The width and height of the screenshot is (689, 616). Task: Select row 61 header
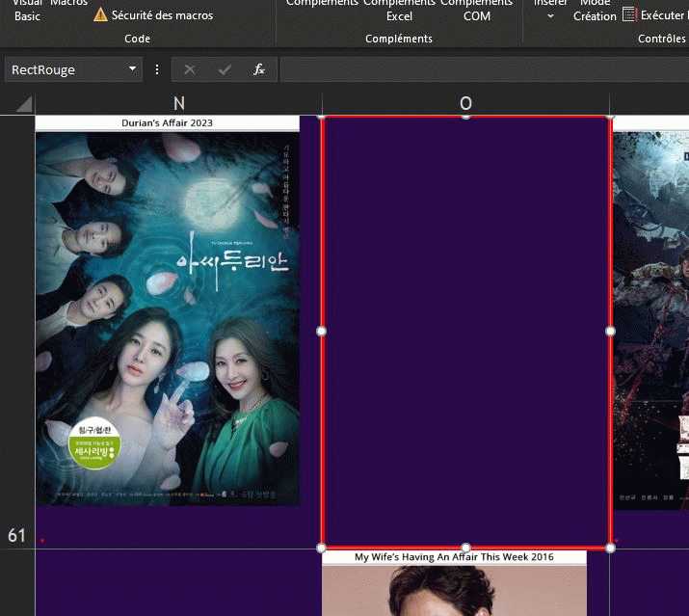click(17, 535)
